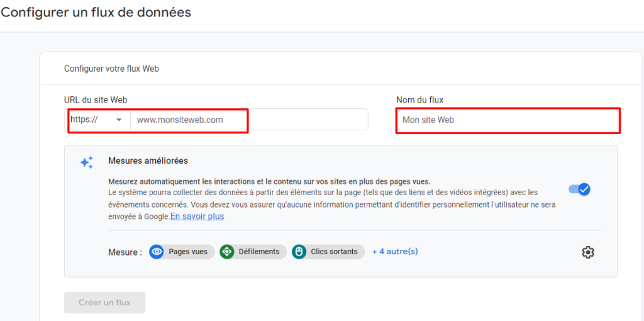Select the Pages vues measurement chip

point(182,252)
